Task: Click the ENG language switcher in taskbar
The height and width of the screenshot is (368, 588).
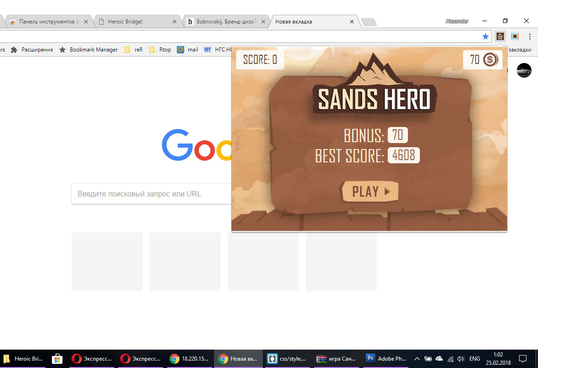Action: [475, 359]
